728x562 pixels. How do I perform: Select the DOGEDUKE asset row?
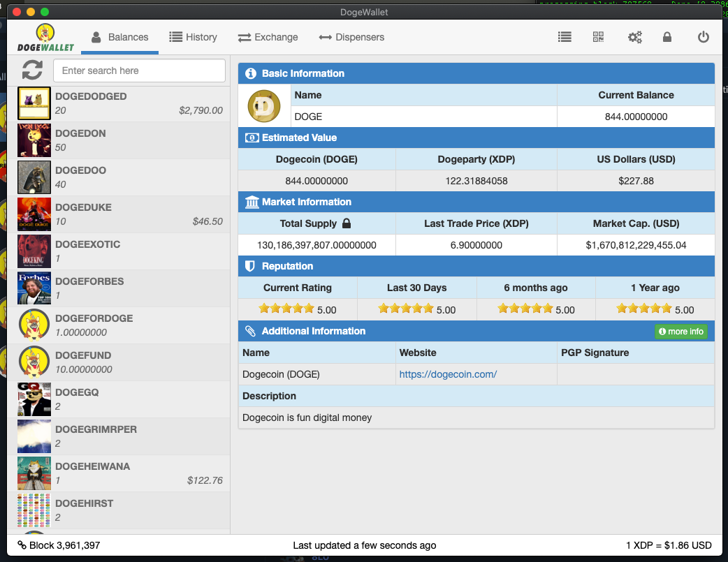(119, 214)
